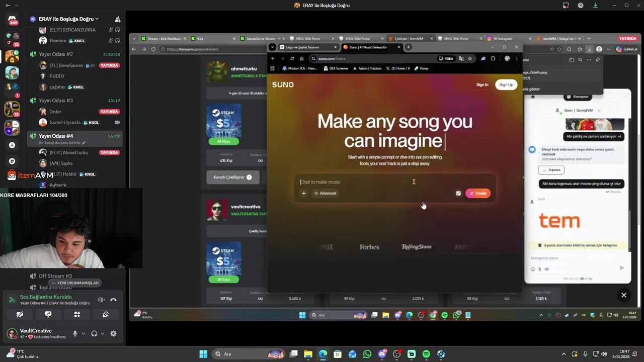Image resolution: width=644 pixels, height=362 pixels.
Task: Deafen with the headphones button
Action: [94, 333]
